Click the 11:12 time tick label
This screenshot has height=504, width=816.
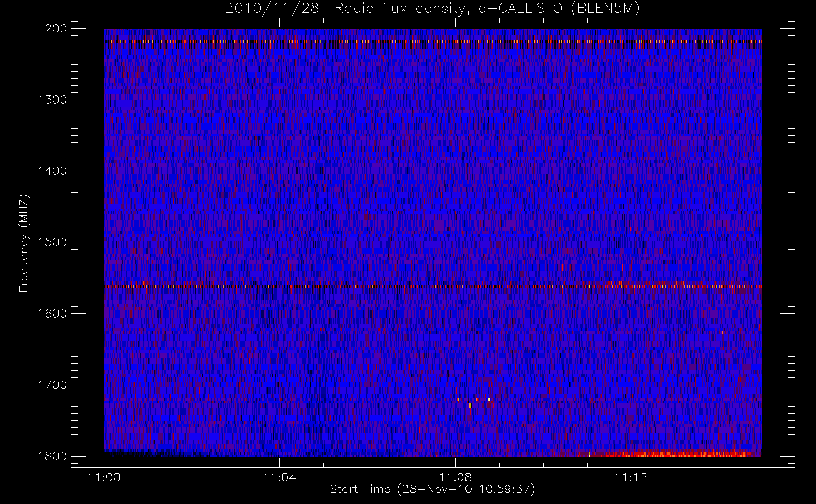click(631, 477)
